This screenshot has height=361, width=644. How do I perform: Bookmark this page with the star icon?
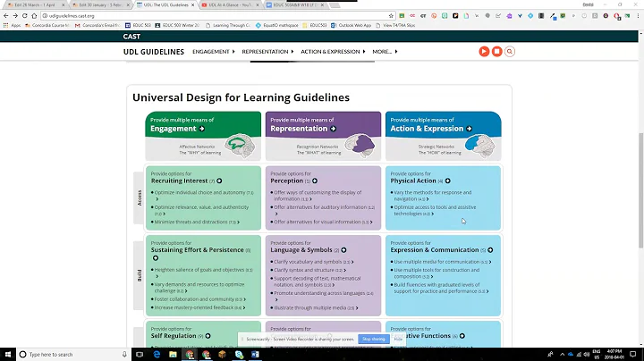(x=391, y=15)
